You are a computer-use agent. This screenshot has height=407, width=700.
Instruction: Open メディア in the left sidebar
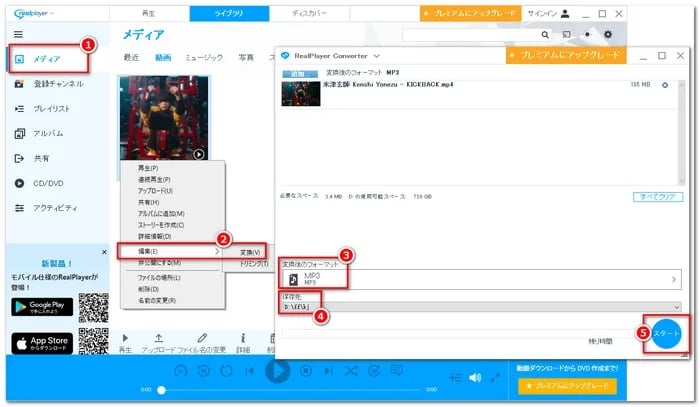pyautogui.click(x=47, y=59)
